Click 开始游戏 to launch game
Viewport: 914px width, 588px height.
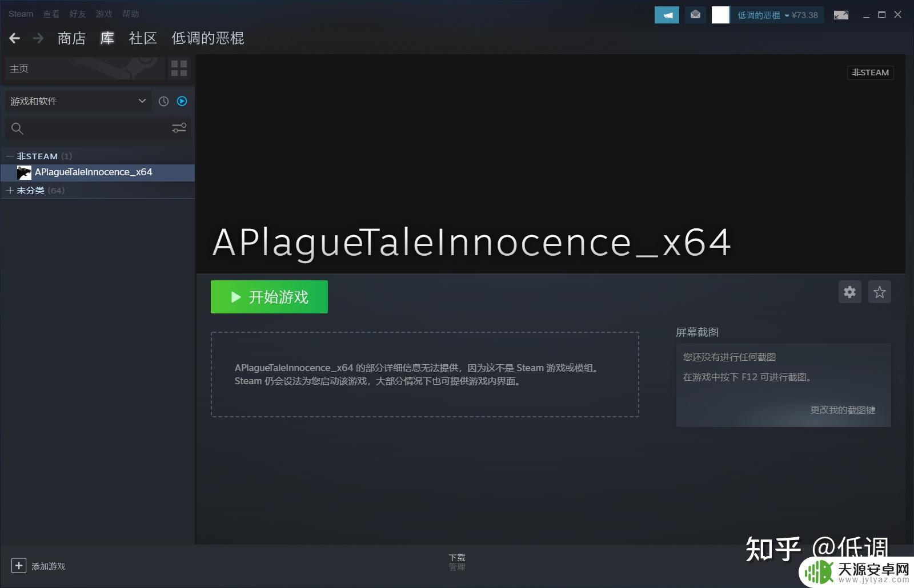pos(269,297)
